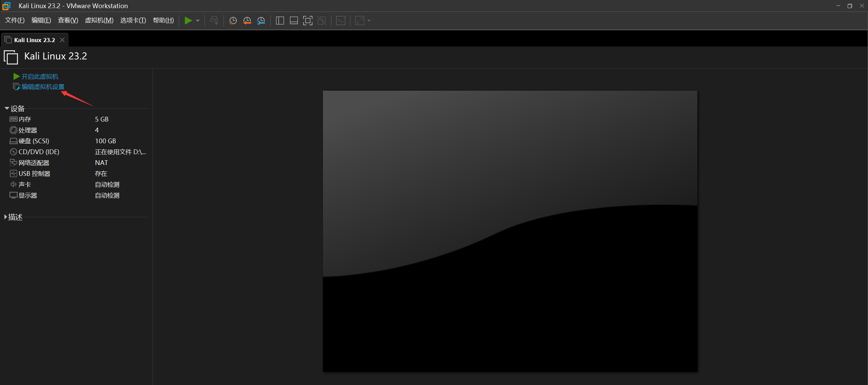This screenshot has width=868, height=385.
Task: Open the 虚拟机(M) menu
Action: click(x=99, y=20)
